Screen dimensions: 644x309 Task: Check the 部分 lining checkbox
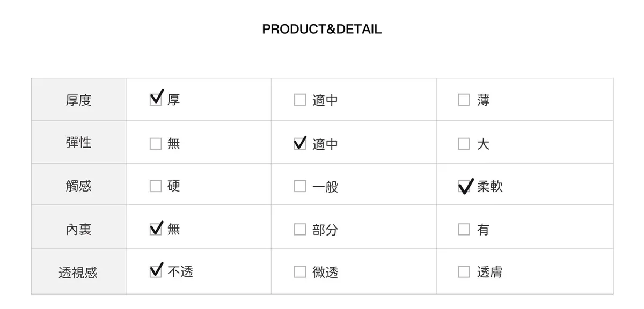pyautogui.click(x=300, y=230)
